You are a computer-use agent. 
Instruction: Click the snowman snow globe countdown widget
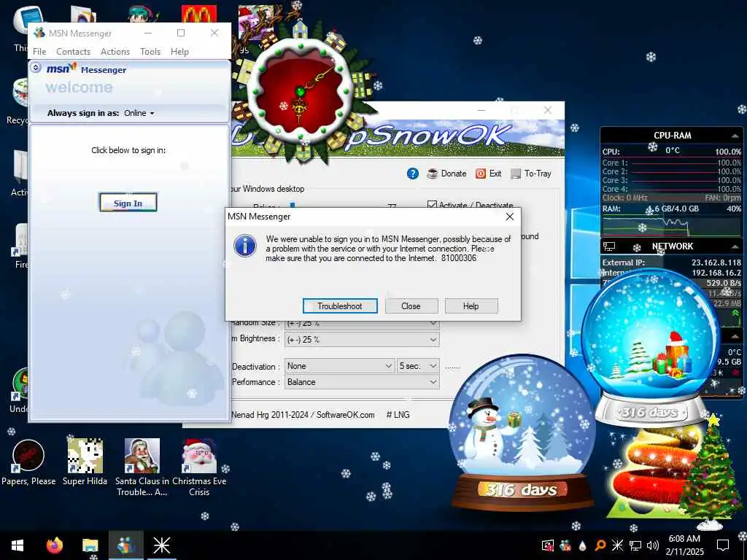coord(522,433)
